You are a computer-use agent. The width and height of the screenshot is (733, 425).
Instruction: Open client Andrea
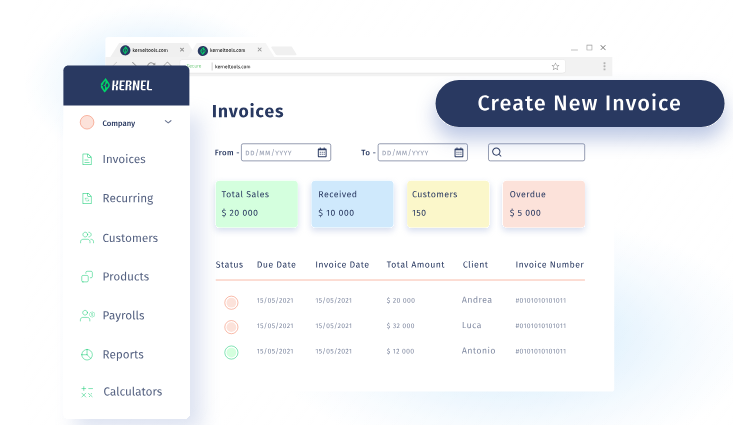click(476, 300)
